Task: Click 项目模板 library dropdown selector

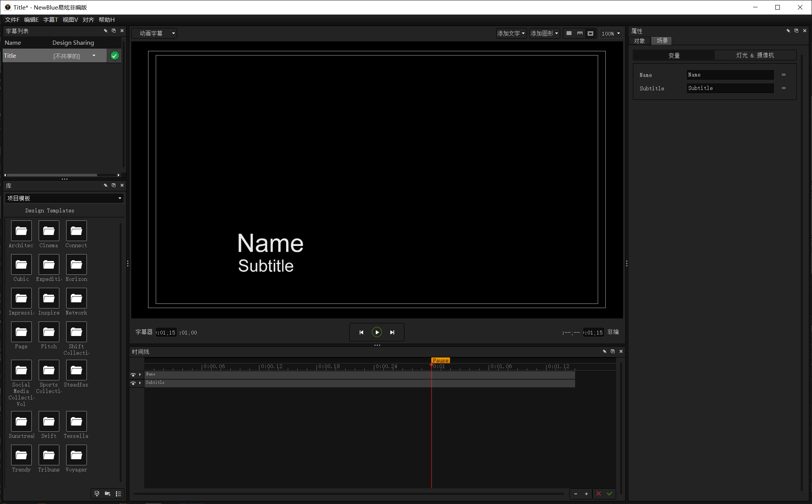Action: (x=64, y=198)
